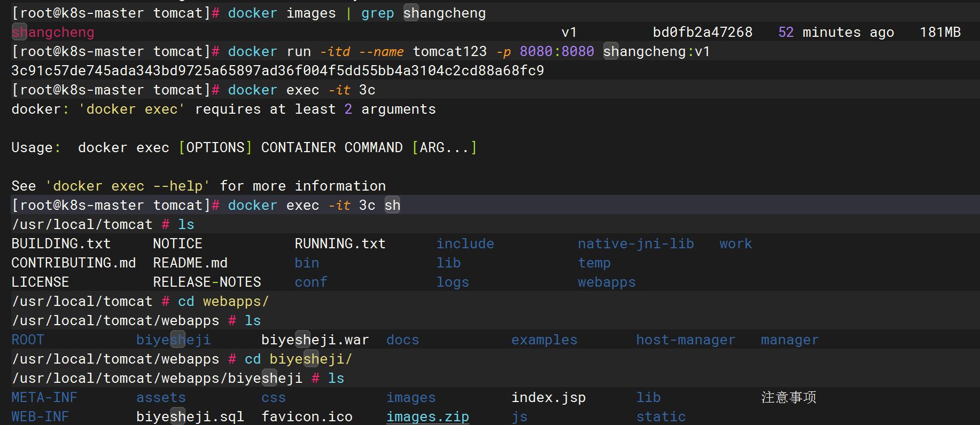Click 'docker exec --help' hint text
This screenshot has height=425, width=980.
(x=128, y=186)
